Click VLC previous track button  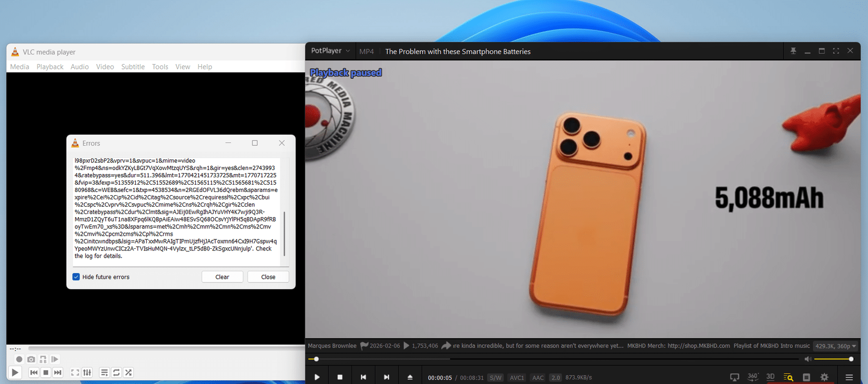point(34,372)
